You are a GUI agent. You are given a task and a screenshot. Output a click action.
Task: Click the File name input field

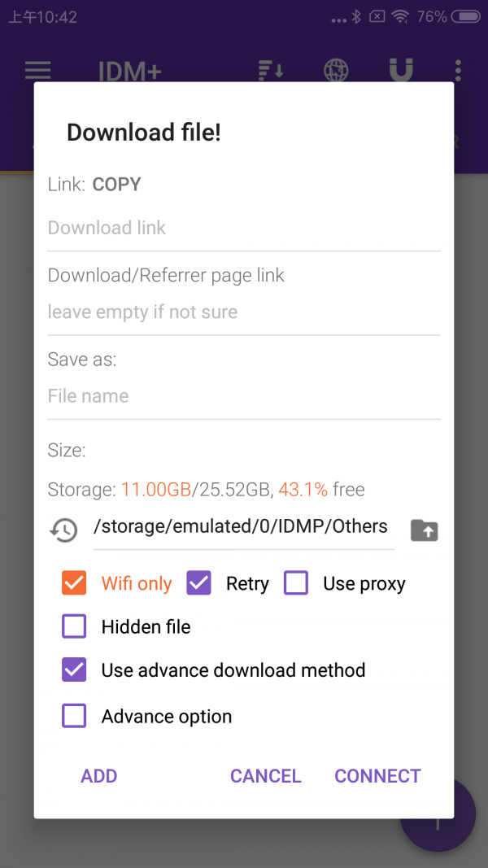coord(244,396)
